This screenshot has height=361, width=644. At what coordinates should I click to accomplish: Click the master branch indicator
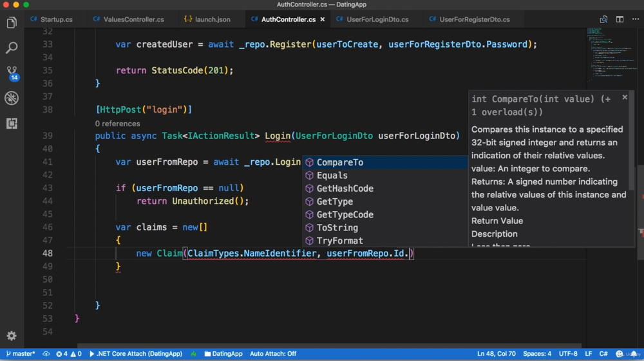tap(21, 354)
